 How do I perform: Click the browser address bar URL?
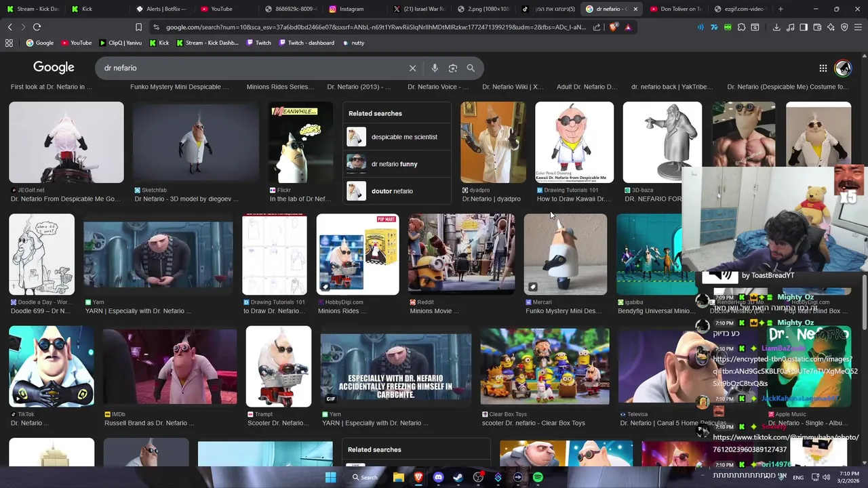(375, 27)
